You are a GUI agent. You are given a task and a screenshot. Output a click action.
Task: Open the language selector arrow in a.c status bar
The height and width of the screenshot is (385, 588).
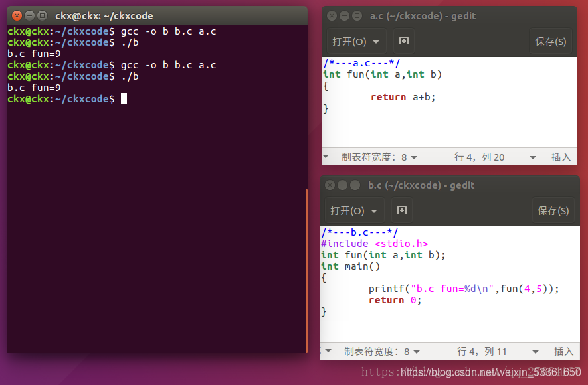click(326, 156)
